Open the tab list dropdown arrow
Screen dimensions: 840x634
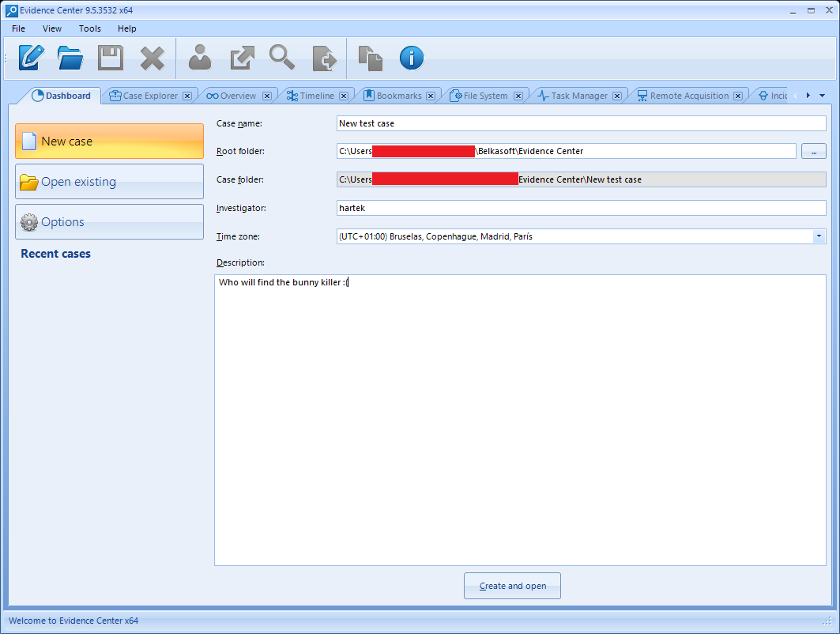pyautogui.click(x=822, y=96)
